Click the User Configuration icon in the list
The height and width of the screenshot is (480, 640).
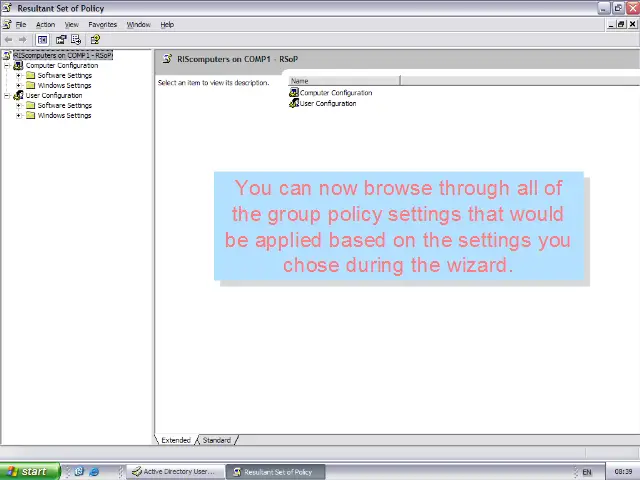point(294,103)
